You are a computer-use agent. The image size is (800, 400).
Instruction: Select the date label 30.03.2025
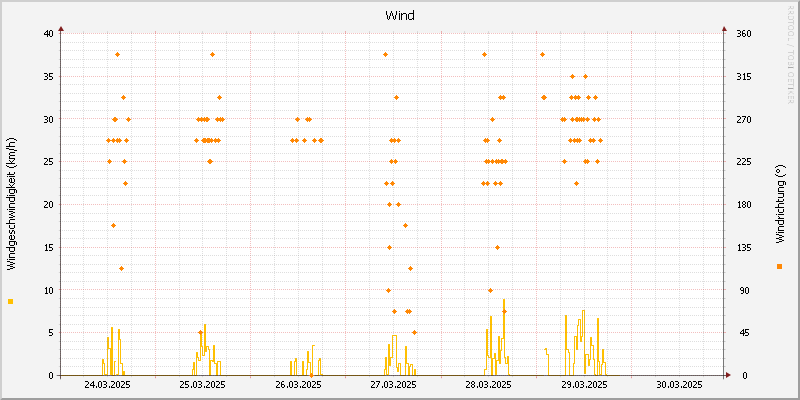pos(680,384)
